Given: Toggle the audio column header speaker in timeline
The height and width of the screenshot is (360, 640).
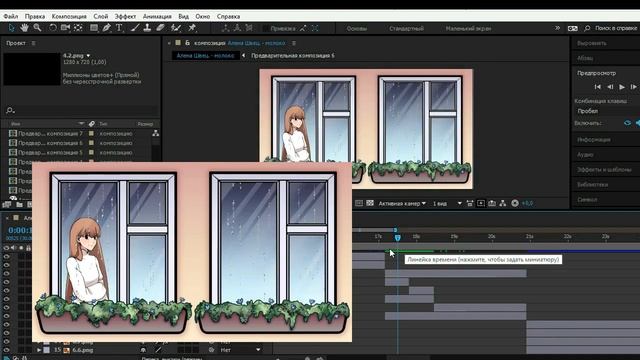Looking at the screenshot, I should pos(13,248).
